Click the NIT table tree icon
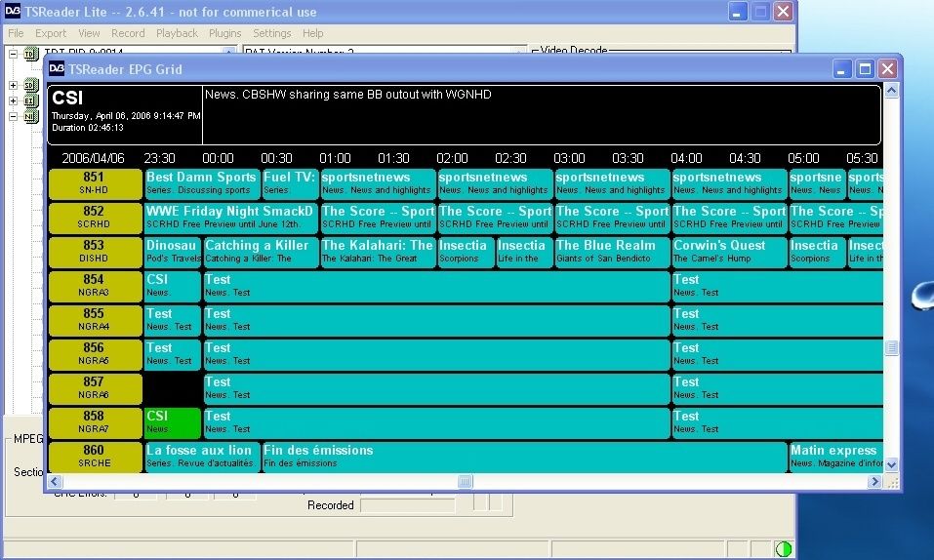The height and width of the screenshot is (560, 934). [x=31, y=116]
